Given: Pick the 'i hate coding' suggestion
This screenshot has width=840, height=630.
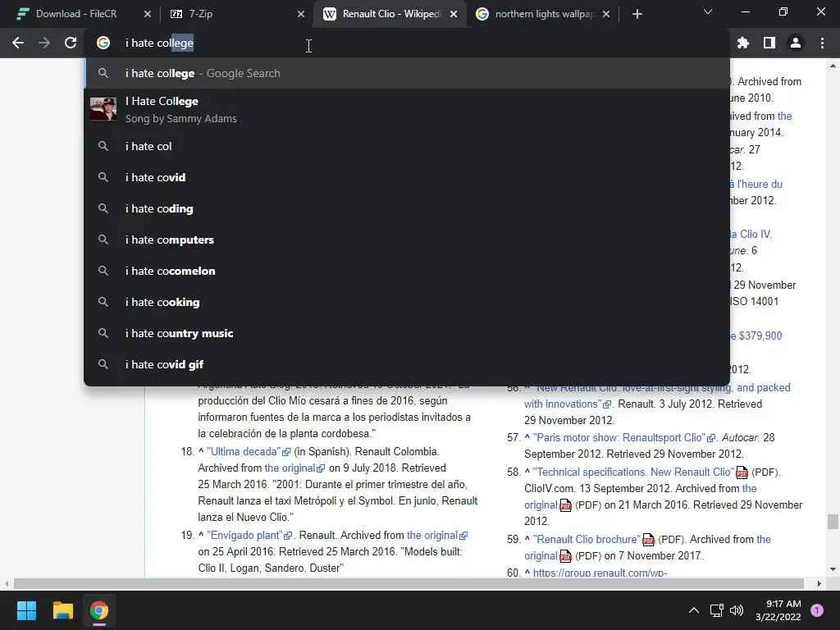Looking at the screenshot, I should coord(407,208).
